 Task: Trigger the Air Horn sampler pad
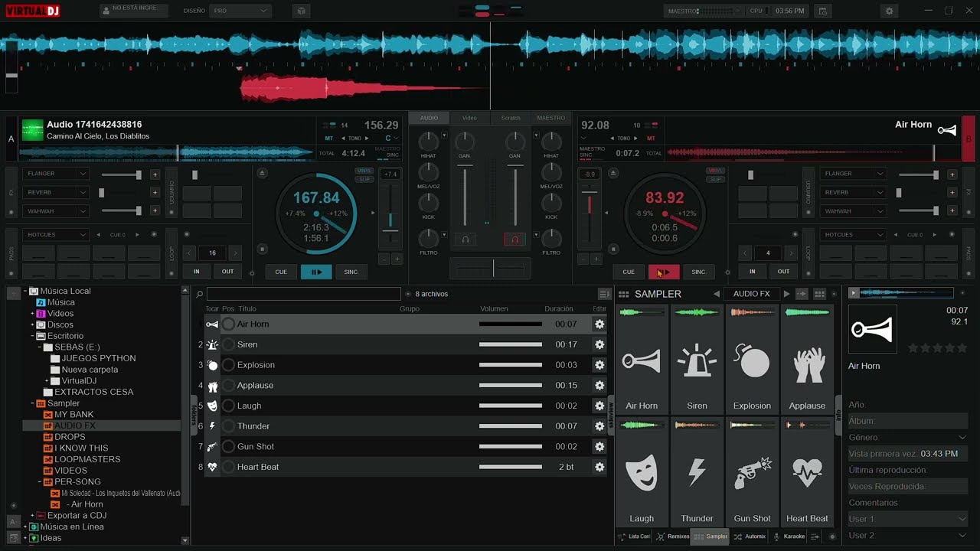[x=642, y=360]
